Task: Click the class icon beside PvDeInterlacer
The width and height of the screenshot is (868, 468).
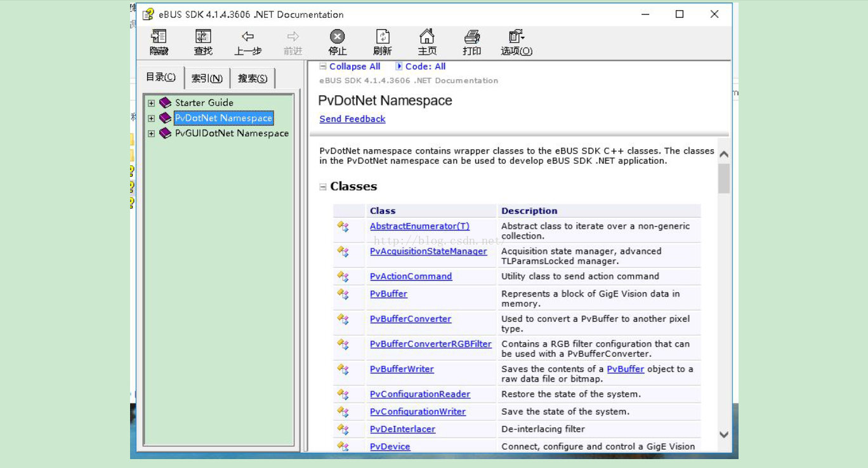Action: coord(343,429)
